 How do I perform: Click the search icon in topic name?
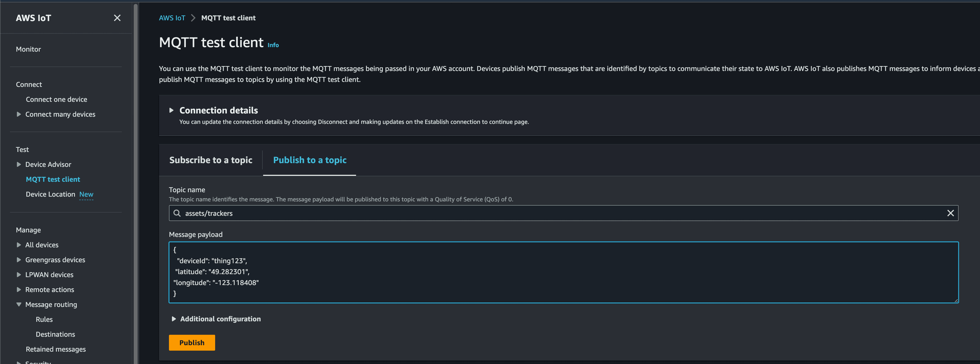pyautogui.click(x=177, y=213)
